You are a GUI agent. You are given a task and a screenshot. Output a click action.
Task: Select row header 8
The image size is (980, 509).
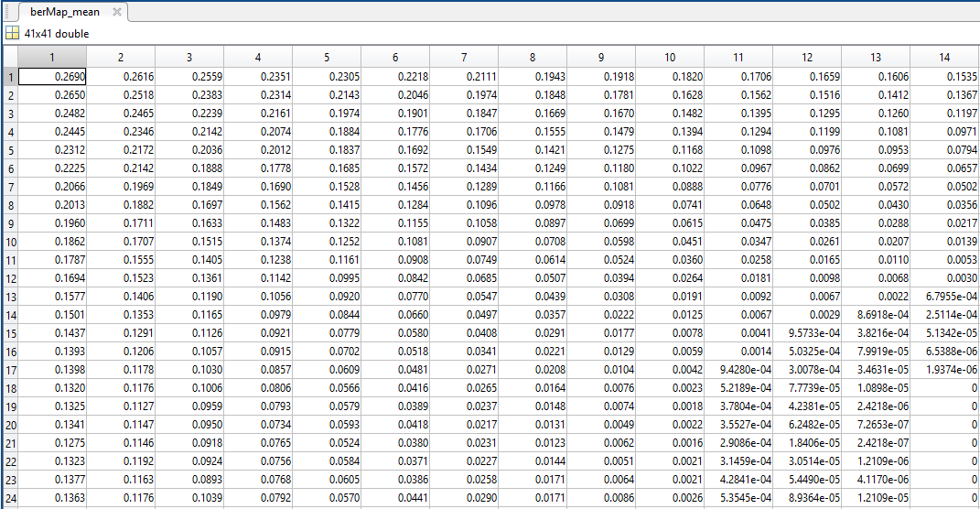[10, 205]
